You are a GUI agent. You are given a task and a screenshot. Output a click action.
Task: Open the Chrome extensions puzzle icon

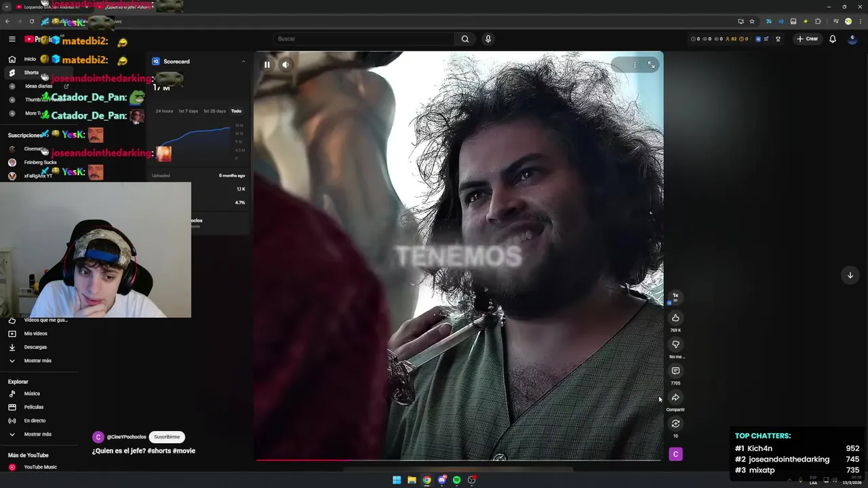818,21
